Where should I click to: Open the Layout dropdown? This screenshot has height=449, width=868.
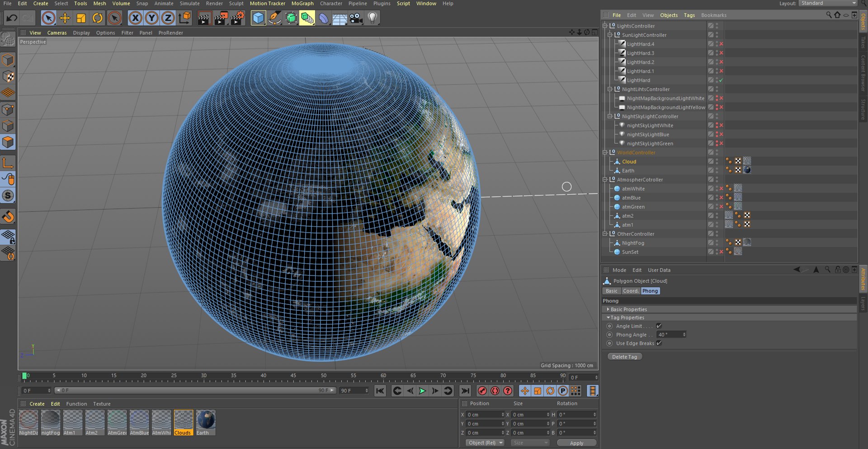tap(828, 4)
